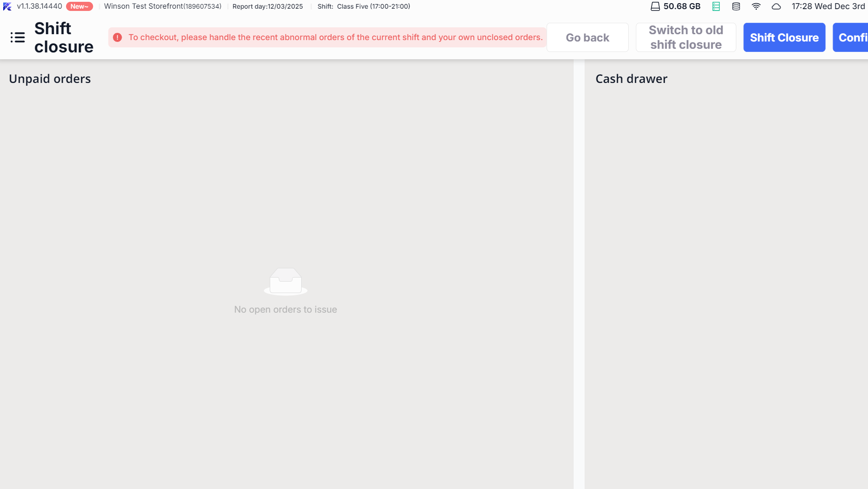Select the Unpaid orders panel heading

50,79
